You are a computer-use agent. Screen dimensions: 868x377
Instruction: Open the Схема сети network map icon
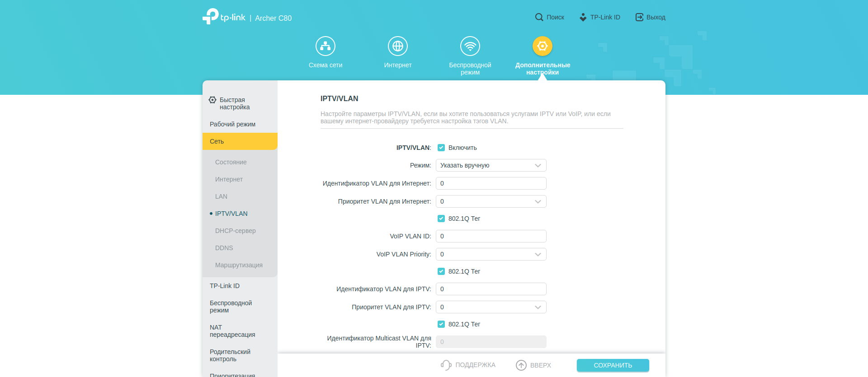325,46
